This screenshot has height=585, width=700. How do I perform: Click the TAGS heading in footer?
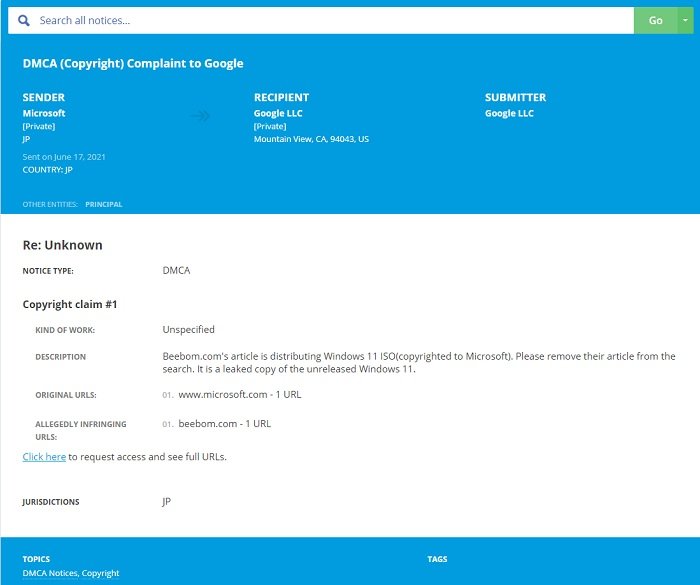pos(437,559)
